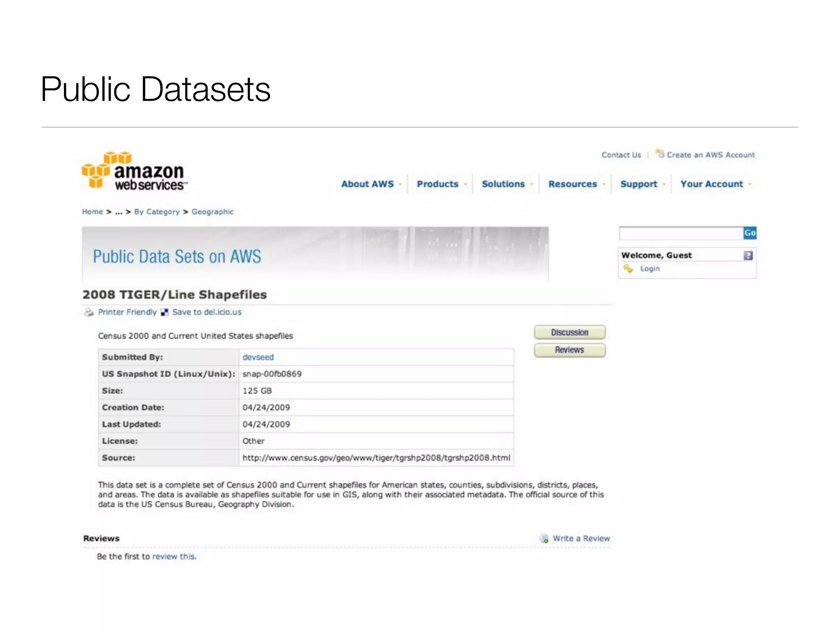
Task: Open the By Category breadcrumb
Action: tap(157, 212)
